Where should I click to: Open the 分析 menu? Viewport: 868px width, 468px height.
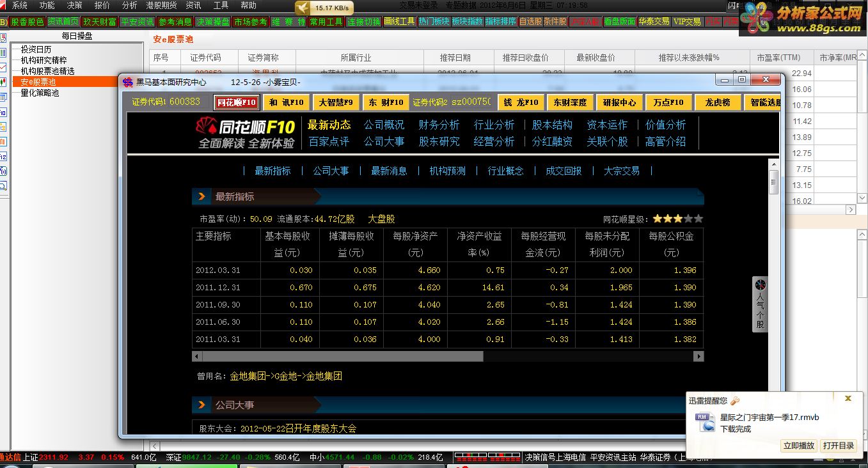(x=130, y=5)
